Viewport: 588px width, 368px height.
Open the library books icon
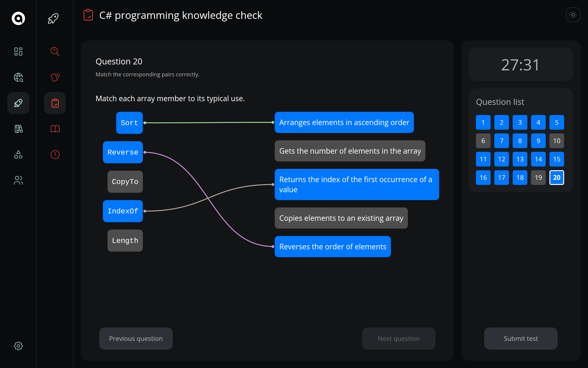tap(18, 129)
